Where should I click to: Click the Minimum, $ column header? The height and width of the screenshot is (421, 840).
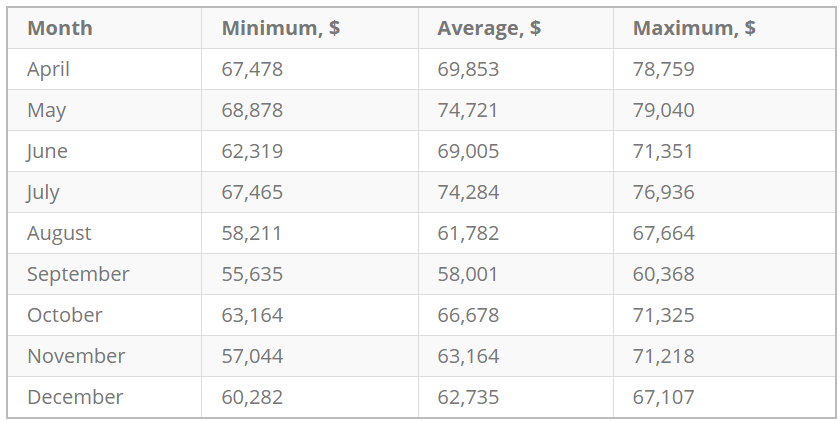click(x=280, y=28)
